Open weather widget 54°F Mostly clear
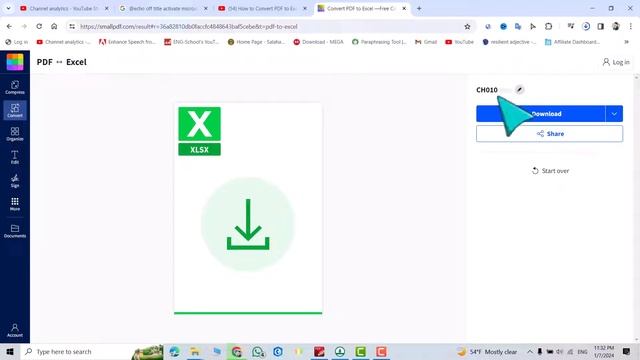Screen dimensions: 640x360 487,351
